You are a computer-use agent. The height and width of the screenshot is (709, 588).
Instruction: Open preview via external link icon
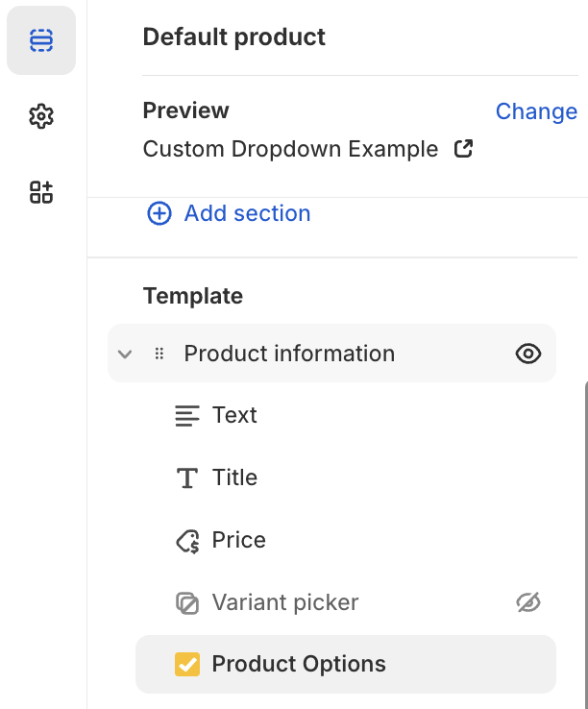coord(463,149)
